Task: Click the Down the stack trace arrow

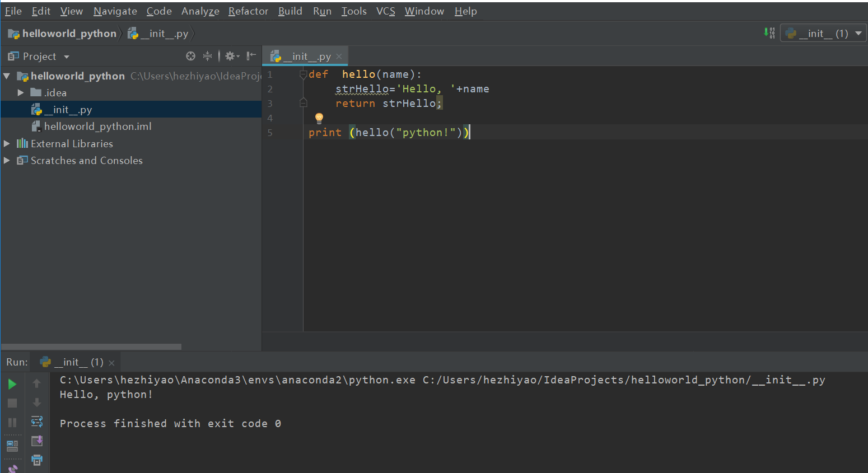Action: (x=37, y=402)
